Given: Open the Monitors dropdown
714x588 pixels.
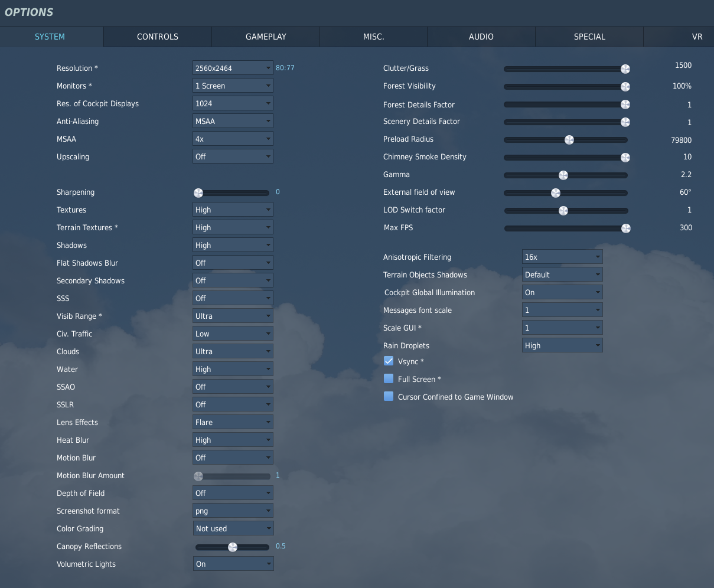Looking at the screenshot, I should tap(233, 86).
